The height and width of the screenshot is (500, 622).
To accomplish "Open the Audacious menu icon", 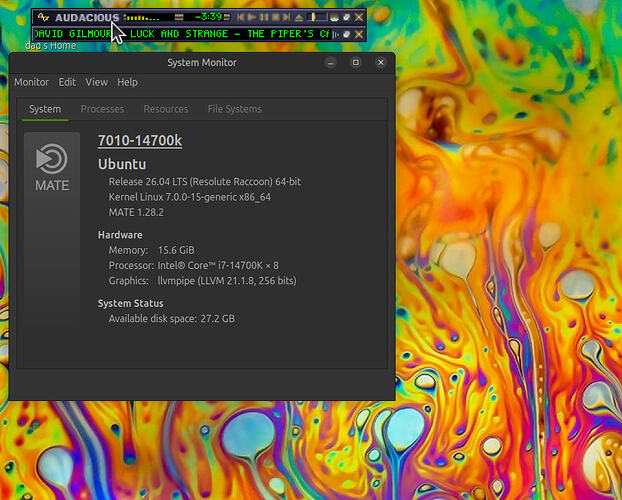I will [x=43, y=17].
